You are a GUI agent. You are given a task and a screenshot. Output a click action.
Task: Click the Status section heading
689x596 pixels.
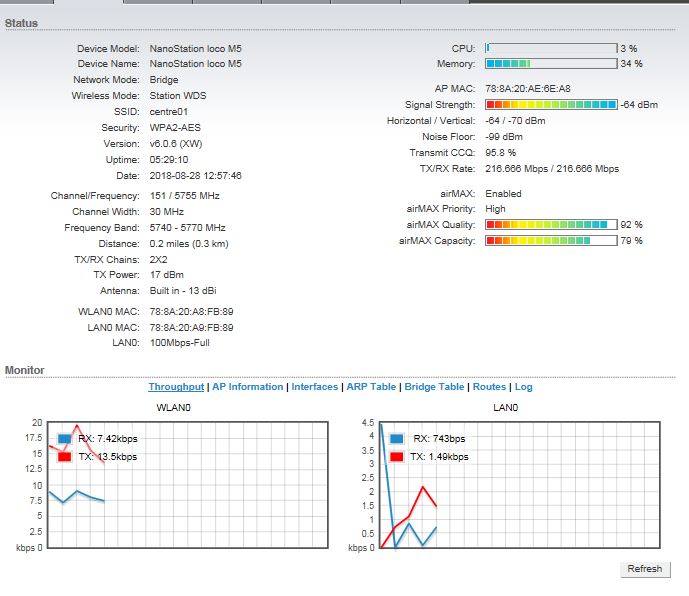point(22,23)
